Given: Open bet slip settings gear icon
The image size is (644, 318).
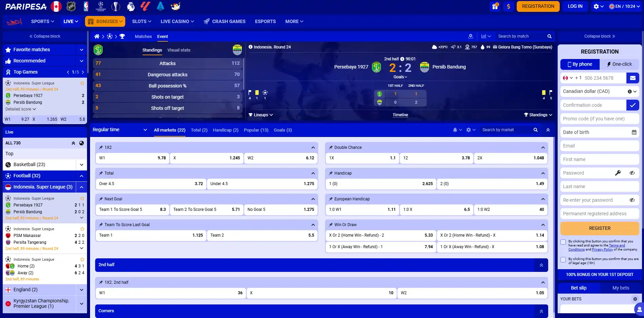Looking at the screenshot, I should [635, 299].
